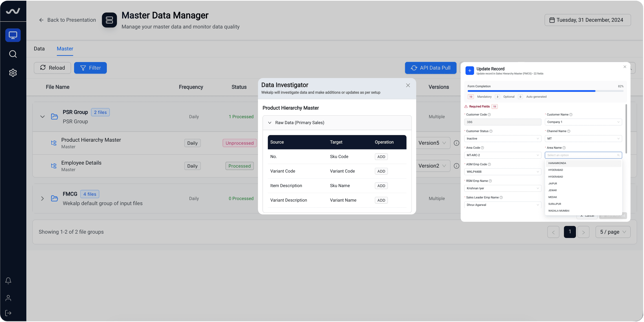
Task: Open the 5 / page size dropdown
Action: 613,232
